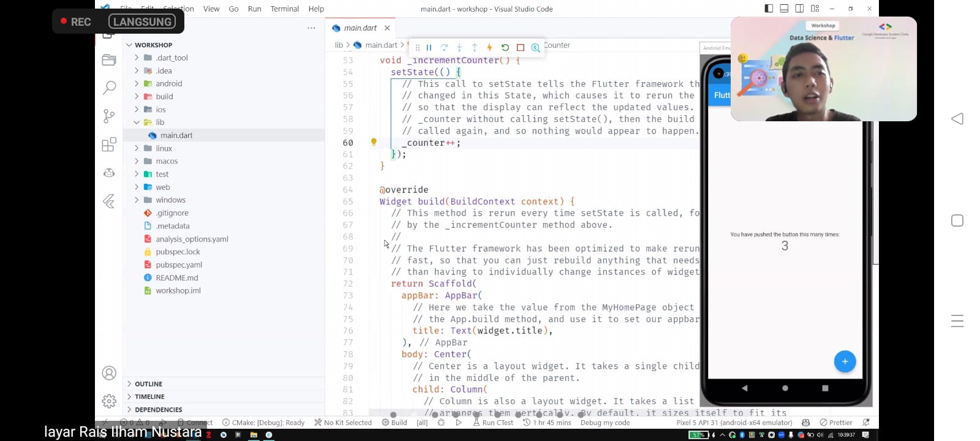Toggle the bottom panel visibility
Viewport: 980px width, 441px height.
784,9
